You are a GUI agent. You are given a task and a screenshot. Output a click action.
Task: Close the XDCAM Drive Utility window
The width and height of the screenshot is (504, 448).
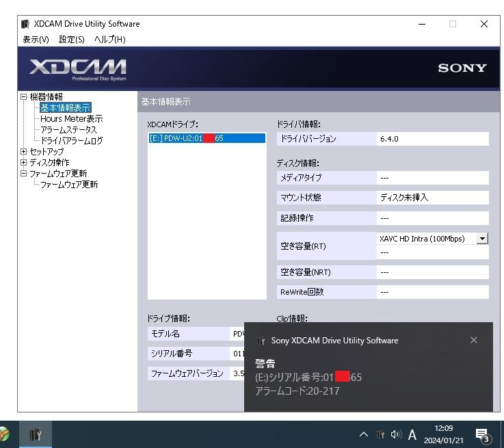tap(484, 24)
